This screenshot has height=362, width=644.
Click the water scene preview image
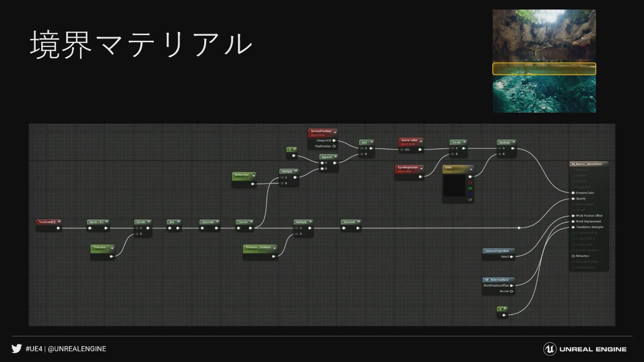544,61
